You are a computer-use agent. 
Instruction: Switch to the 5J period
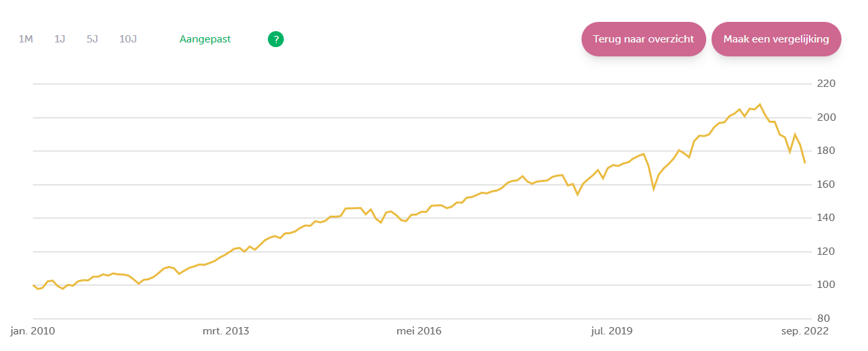pos(92,39)
